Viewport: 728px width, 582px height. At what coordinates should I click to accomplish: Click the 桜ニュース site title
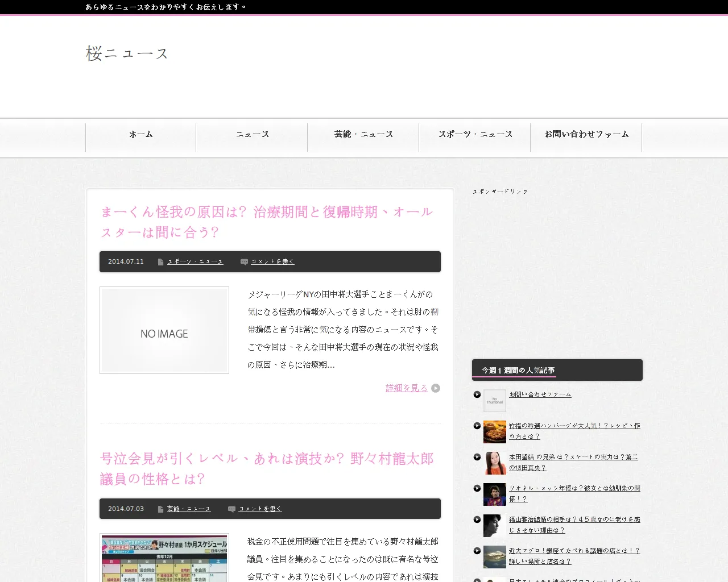(127, 53)
